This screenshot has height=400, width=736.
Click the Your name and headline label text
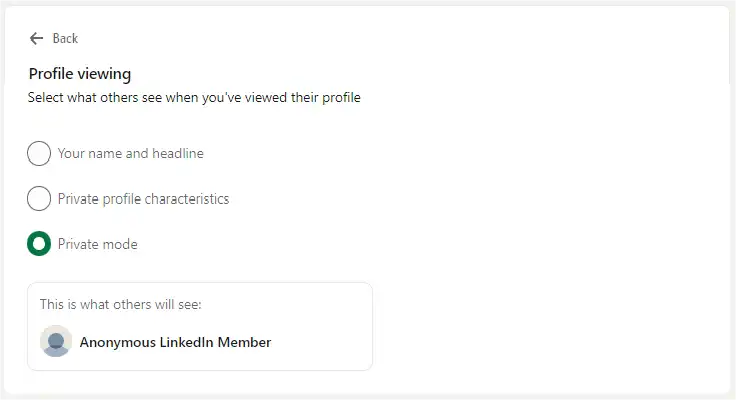click(131, 154)
